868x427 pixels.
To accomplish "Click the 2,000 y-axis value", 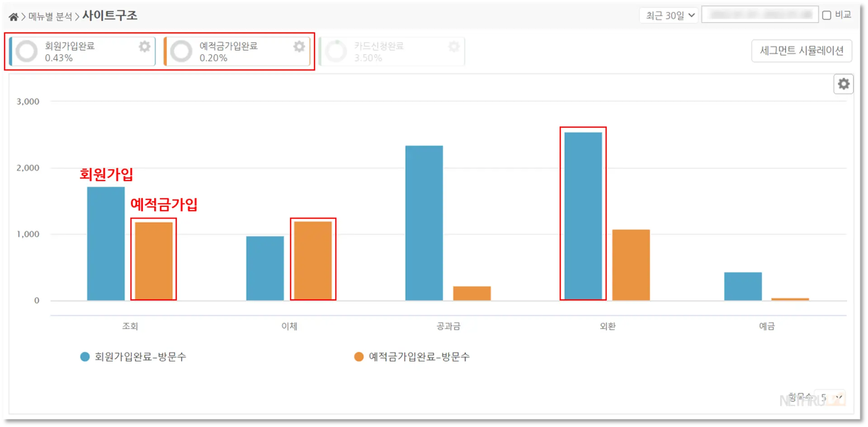I will pyautogui.click(x=28, y=168).
